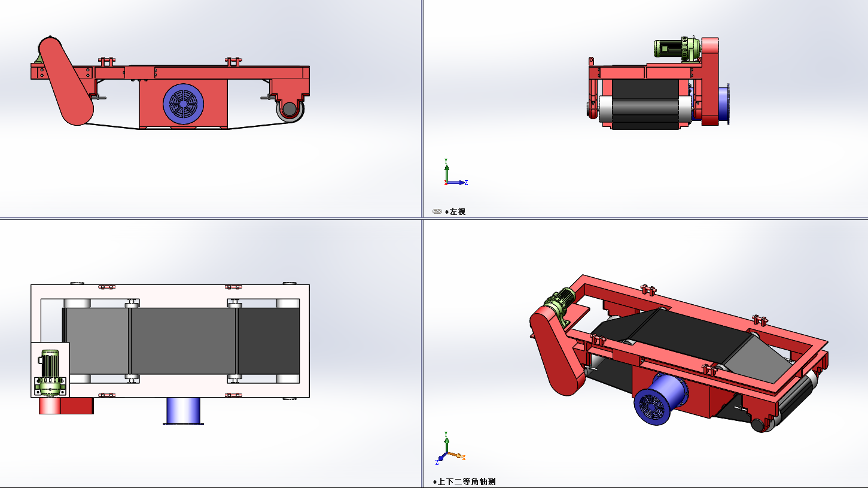Image resolution: width=868 pixels, height=488 pixels.
Task: Pick the blue flange disc in the 左视 viewport
Action: tap(725, 105)
